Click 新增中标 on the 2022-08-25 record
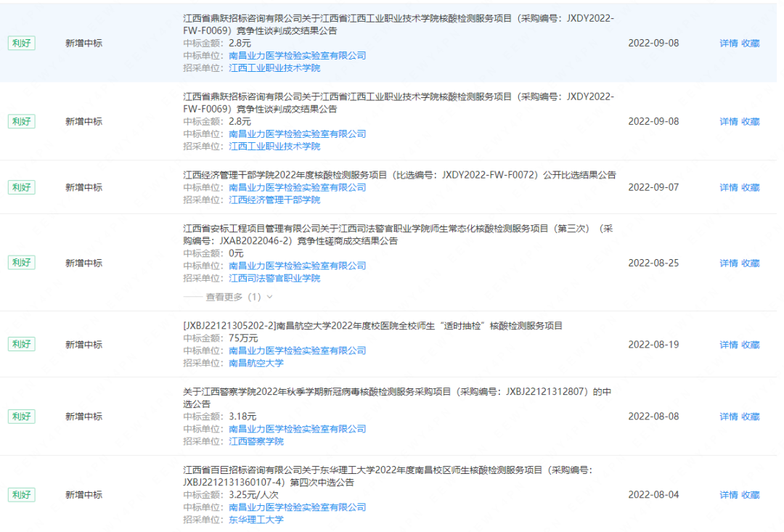 point(84,263)
